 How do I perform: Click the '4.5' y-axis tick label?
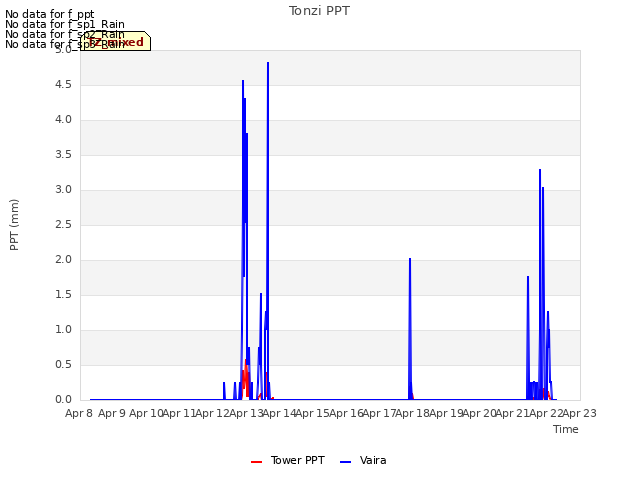coord(63,84)
